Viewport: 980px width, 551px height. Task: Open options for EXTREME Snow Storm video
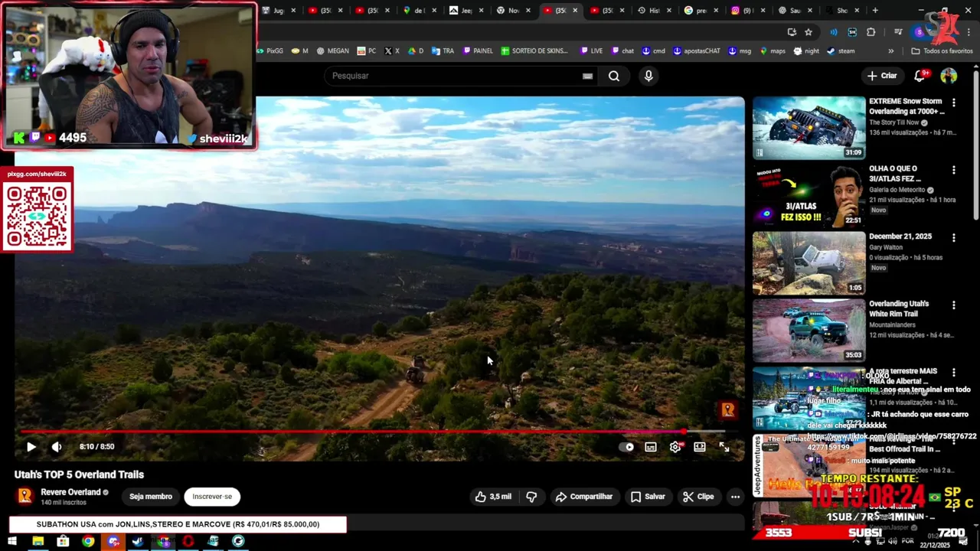953,103
